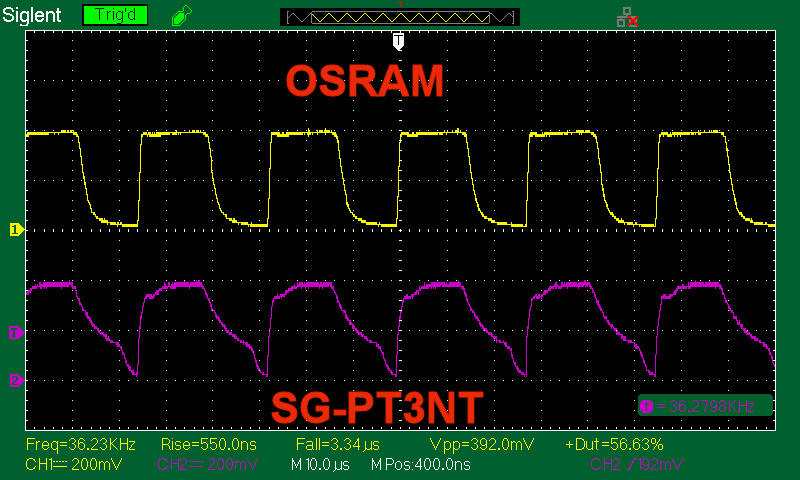Click the magenta T trigger level marker
800x480 pixels.
tap(16, 333)
